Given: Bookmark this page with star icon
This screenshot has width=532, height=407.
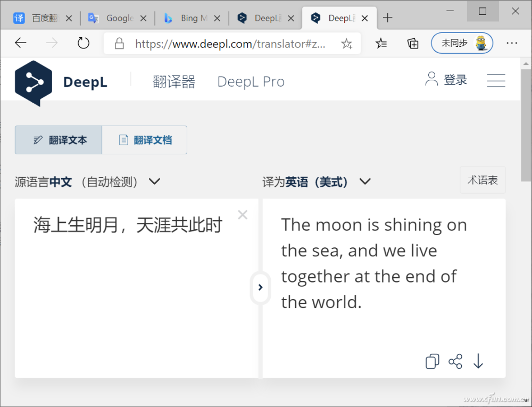Looking at the screenshot, I should [x=347, y=44].
